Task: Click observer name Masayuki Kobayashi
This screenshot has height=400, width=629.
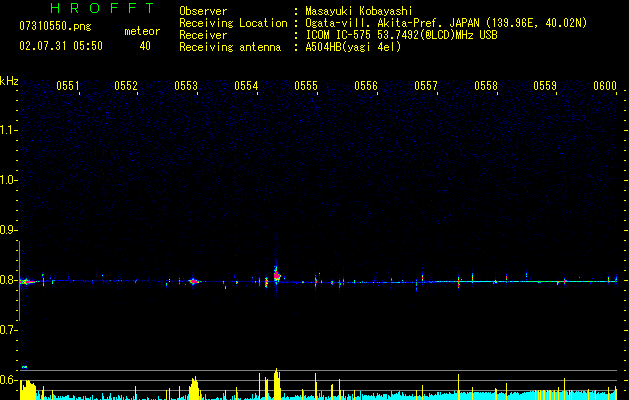Action: 359,11
